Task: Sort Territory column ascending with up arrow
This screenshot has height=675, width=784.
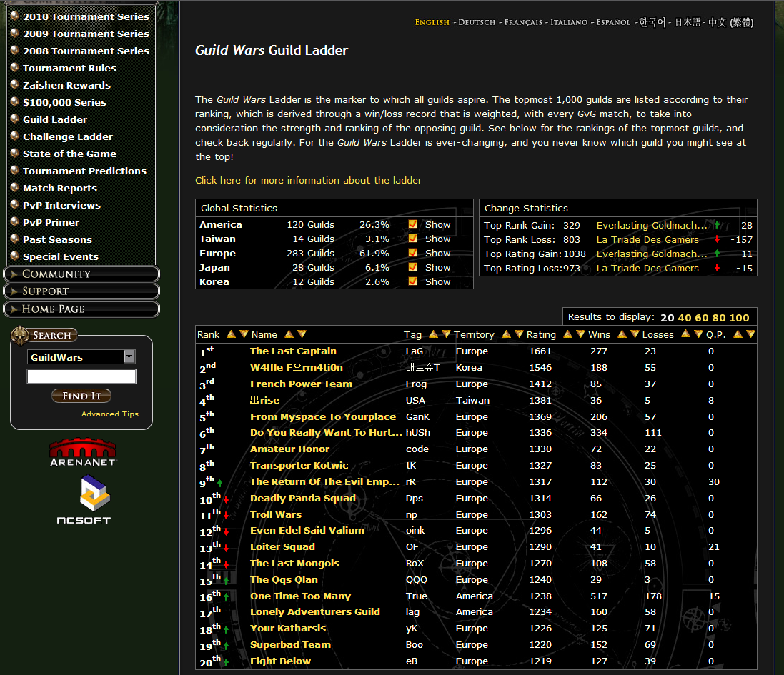Action: pyautogui.click(x=507, y=334)
